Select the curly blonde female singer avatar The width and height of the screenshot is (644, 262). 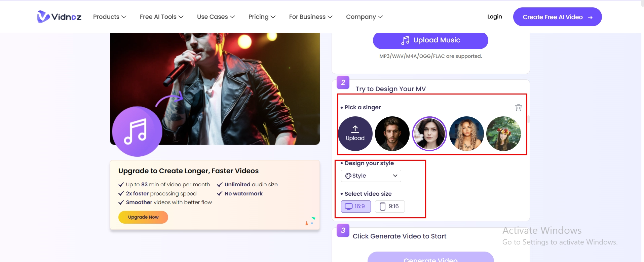(466, 134)
